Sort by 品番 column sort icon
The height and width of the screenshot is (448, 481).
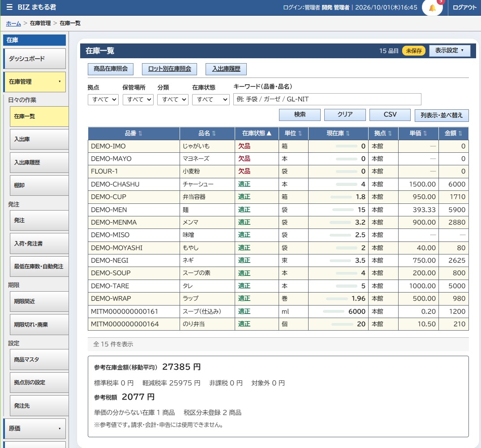140,134
